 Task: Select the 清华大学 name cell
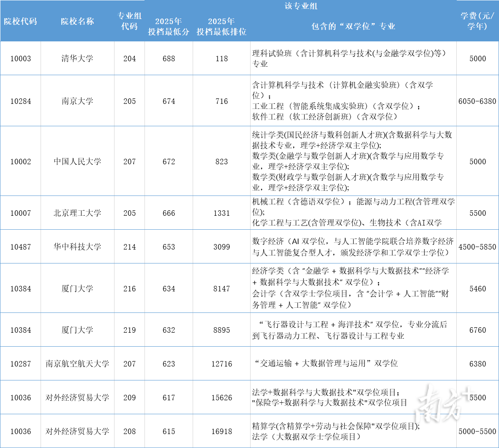click(77, 59)
